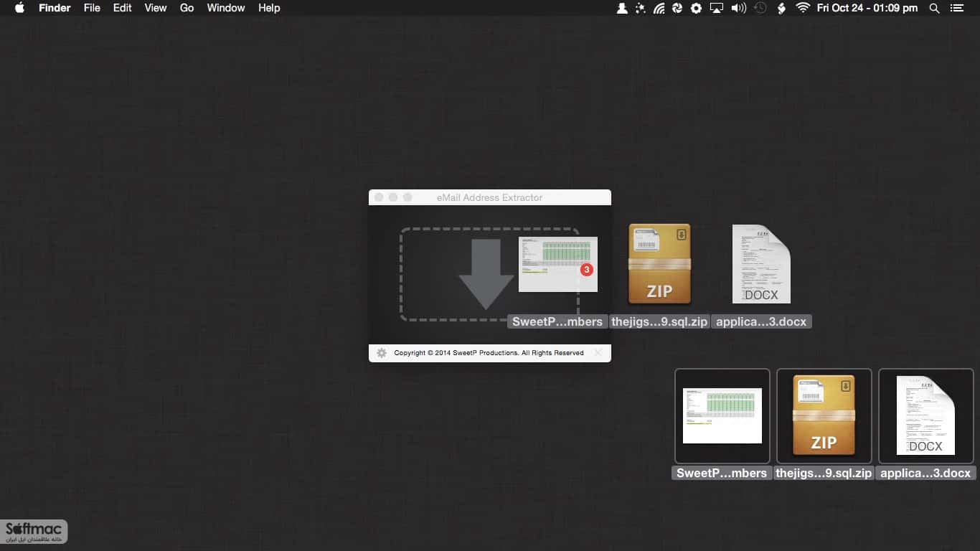980x551 pixels.
Task: Open the Edit menu
Action: 123,8
